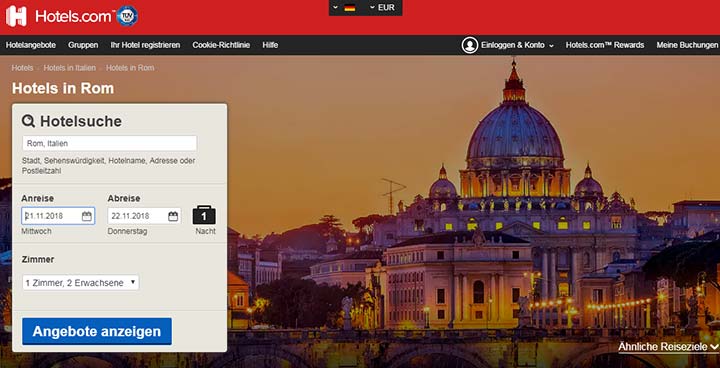
Task: Open the 1 Zimmer, 2 Erwachsene dropdown
Action: coord(80,283)
